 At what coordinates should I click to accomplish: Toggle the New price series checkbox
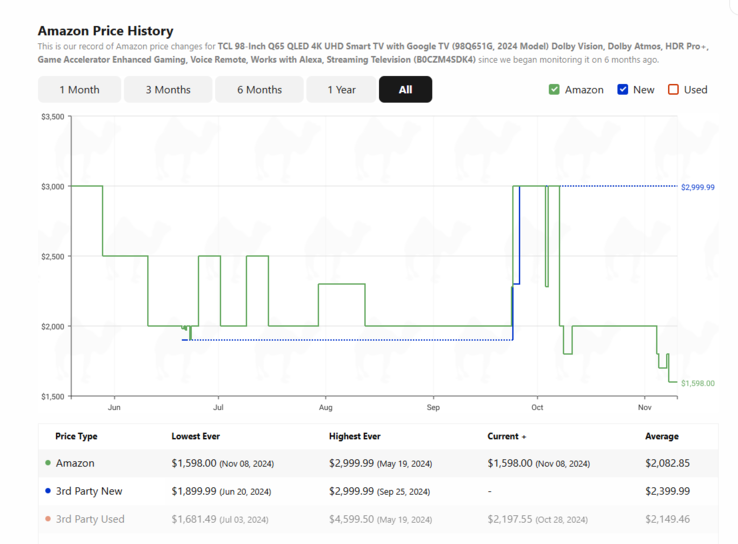(x=622, y=89)
